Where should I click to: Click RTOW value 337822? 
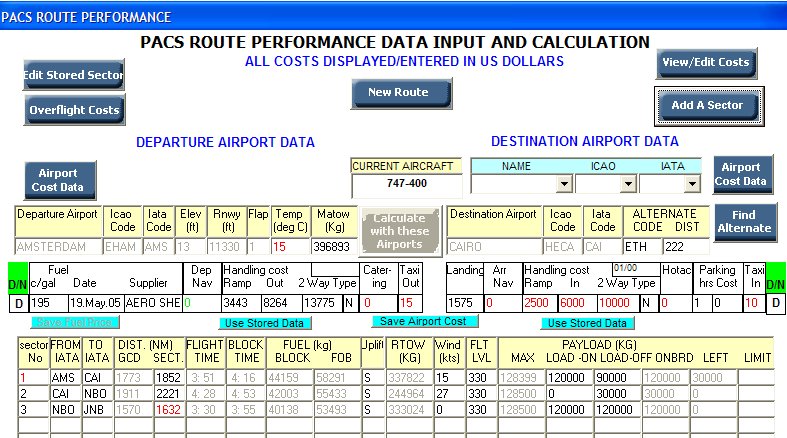click(410, 377)
